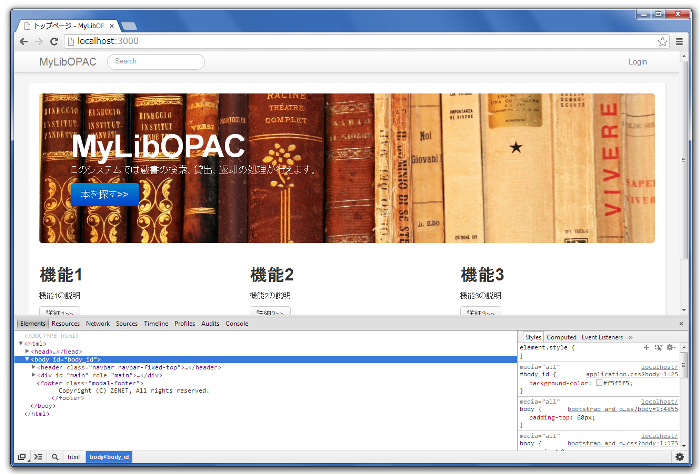Viewport: 700px width, 474px height.
Task: Click the browser forward arrow
Action: tap(39, 42)
